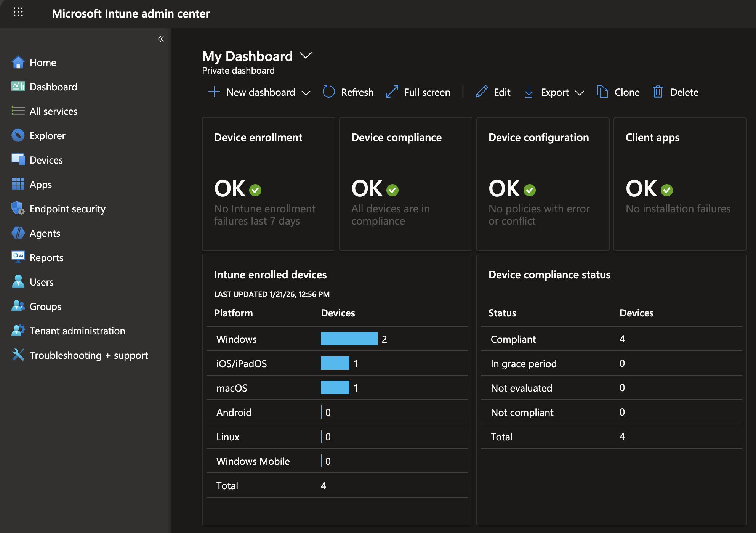Click the iOS/iPadOS devices bar
Image resolution: width=756 pixels, height=533 pixels.
coord(335,363)
